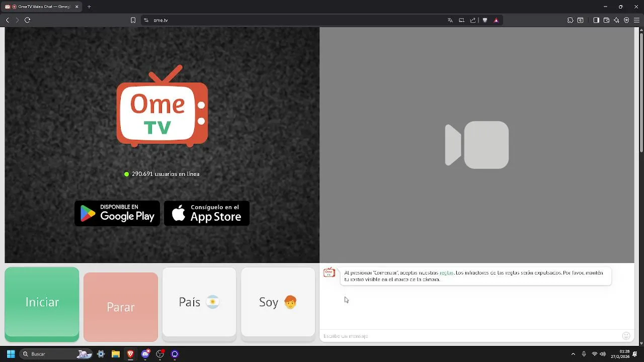Open File Explorer from taskbar

[x=115, y=354]
